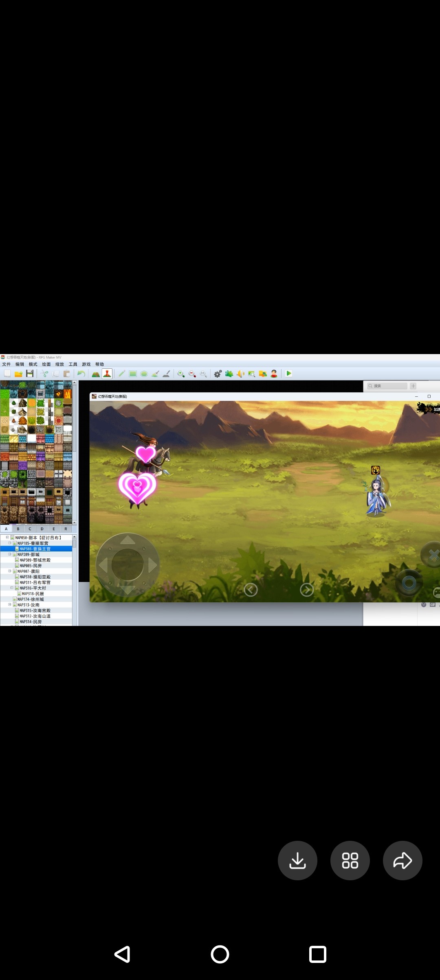Click the game's previous-page left arrow button
This screenshot has width=440, height=980.
pyautogui.click(x=251, y=589)
